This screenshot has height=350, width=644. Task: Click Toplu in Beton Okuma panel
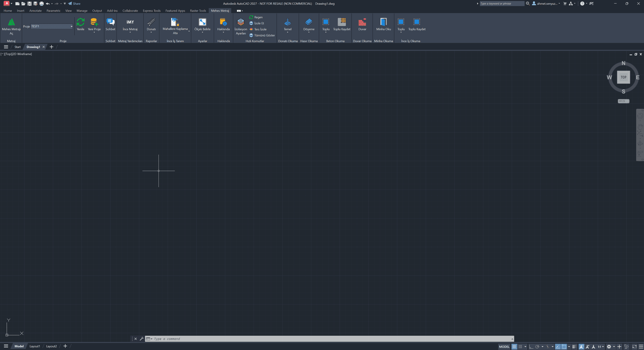click(x=326, y=25)
